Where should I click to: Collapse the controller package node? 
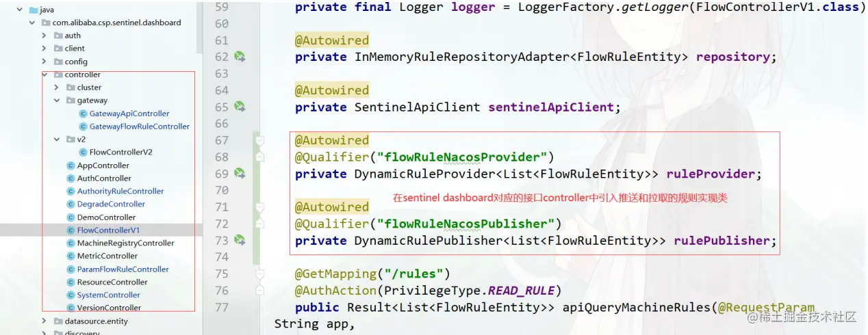coord(44,75)
